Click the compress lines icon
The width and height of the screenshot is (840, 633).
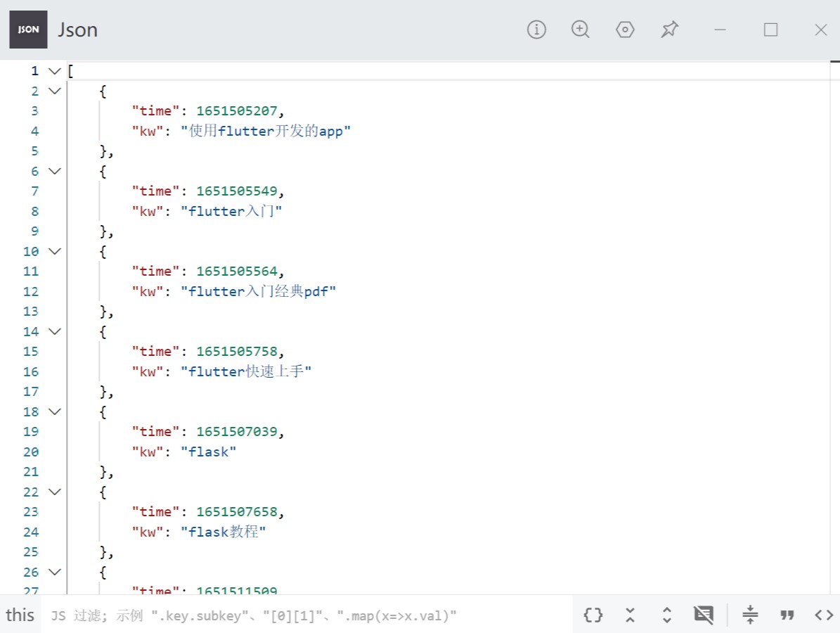750,615
